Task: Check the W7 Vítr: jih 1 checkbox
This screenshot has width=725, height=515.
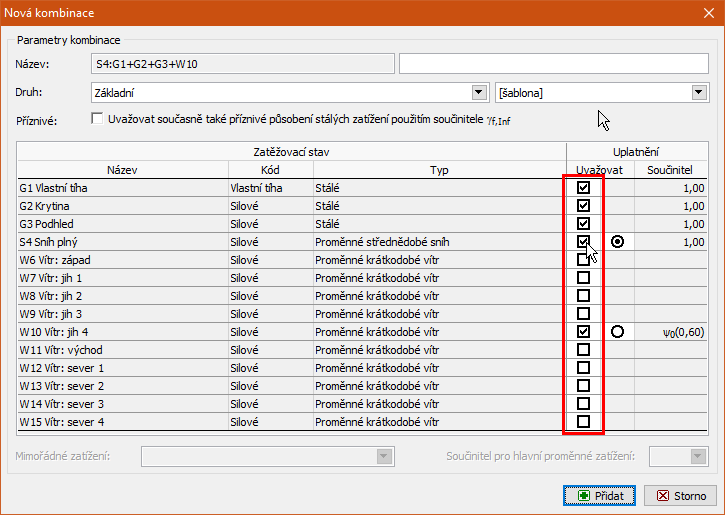Action: tap(583, 277)
